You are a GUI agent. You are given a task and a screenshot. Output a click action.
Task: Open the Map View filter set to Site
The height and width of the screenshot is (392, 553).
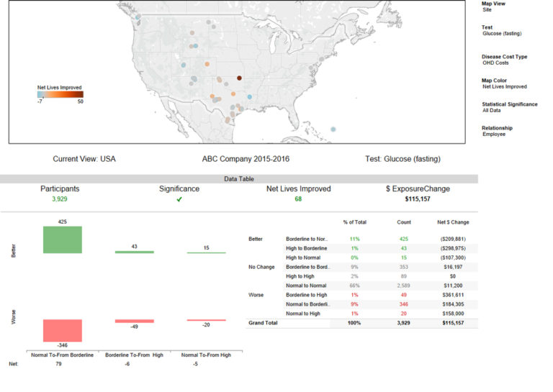487,10
